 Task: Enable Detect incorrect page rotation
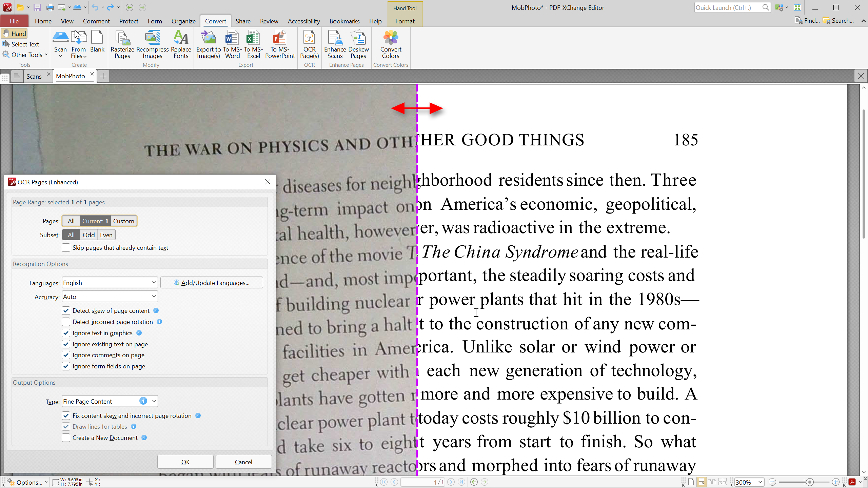(x=66, y=322)
